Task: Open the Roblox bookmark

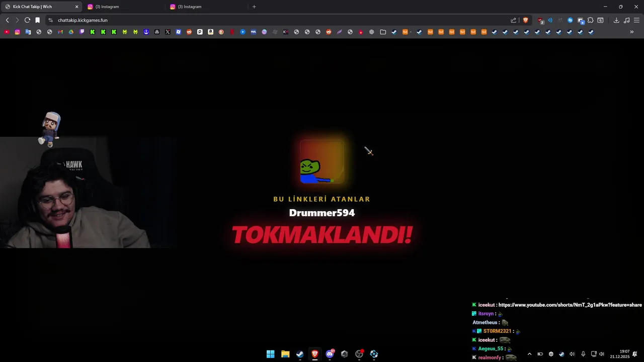Action: coord(179,32)
